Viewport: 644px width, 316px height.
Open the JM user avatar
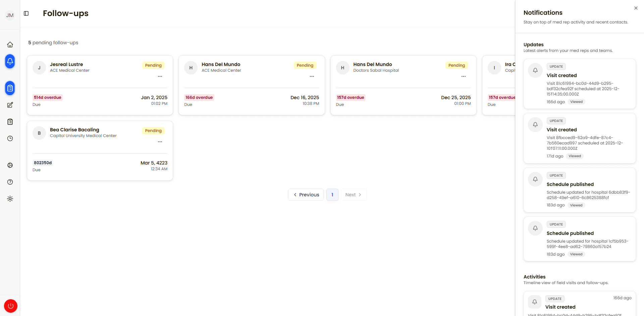click(x=10, y=15)
